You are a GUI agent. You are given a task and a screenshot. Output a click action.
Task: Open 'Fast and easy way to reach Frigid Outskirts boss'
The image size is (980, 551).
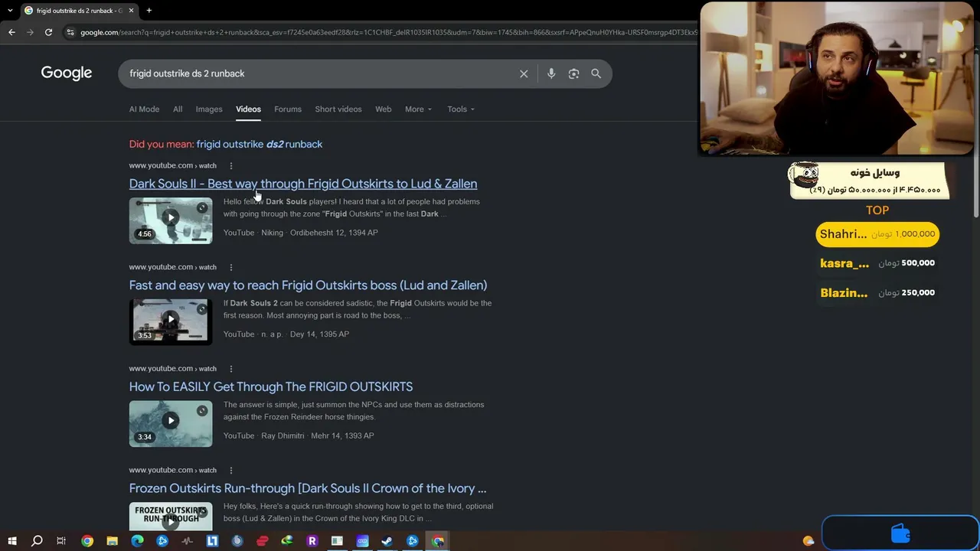(x=308, y=285)
